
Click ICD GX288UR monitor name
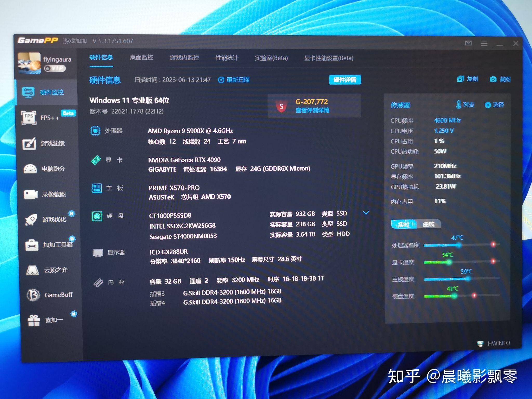[x=169, y=252]
